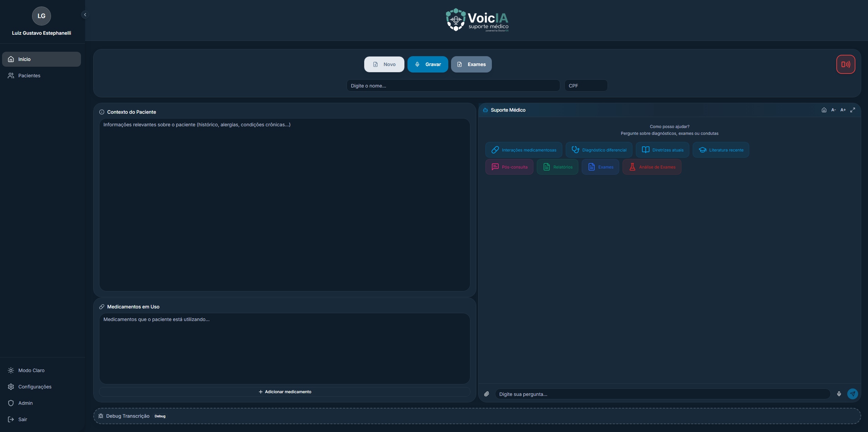This screenshot has height=432, width=868.
Task: Click the Medicamentos em Uso text area
Action: coord(285,349)
